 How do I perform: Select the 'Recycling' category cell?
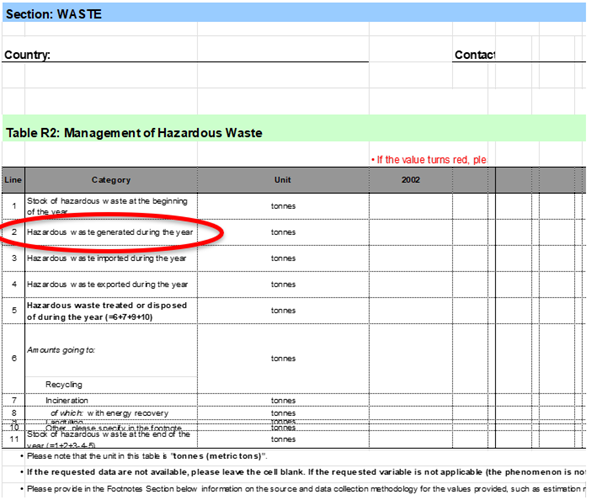[x=65, y=383]
